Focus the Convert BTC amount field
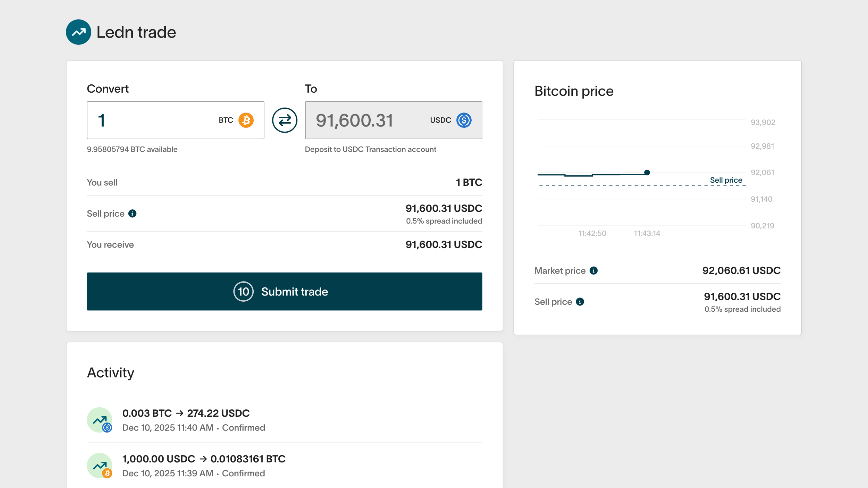The height and width of the screenshot is (488, 868). coord(152,120)
